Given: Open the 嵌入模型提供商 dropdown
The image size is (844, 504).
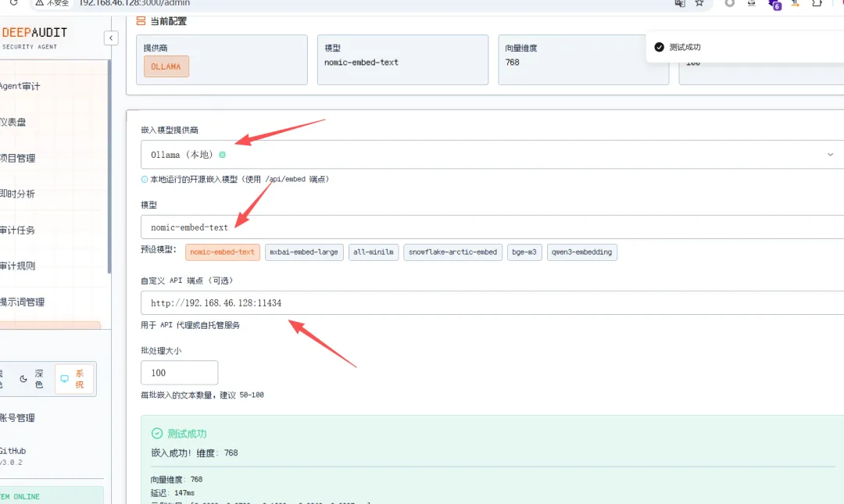Looking at the screenshot, I should click(x=492, y=155).
